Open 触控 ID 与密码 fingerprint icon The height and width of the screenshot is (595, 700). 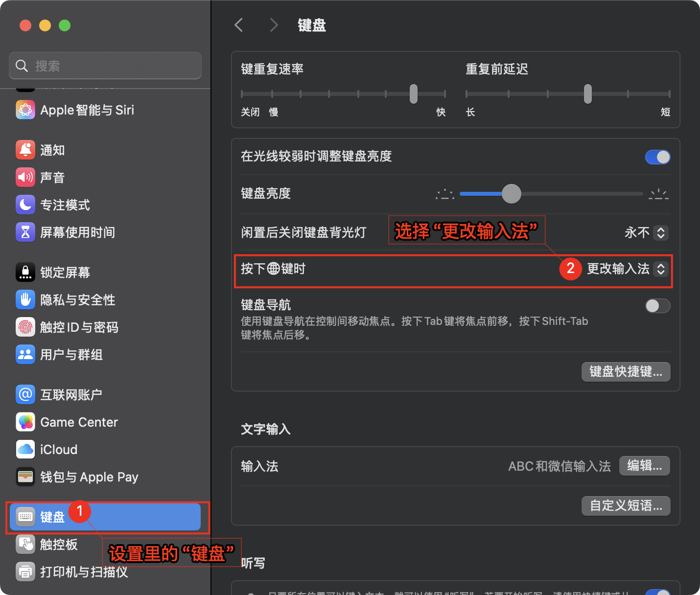coord(25,327)
